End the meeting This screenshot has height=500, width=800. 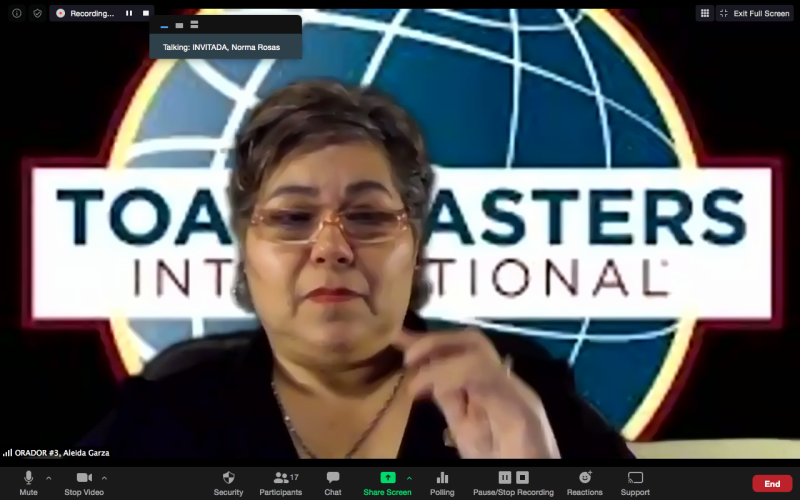point(772,484)
